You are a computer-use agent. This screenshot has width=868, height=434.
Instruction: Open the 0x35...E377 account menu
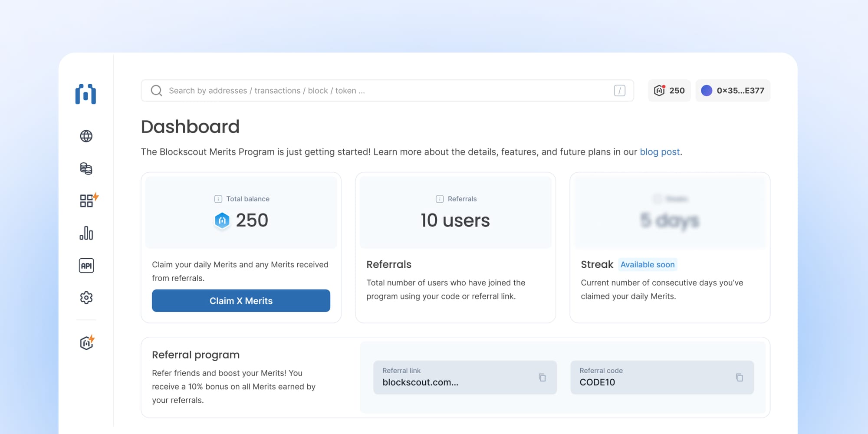point(733,90)
